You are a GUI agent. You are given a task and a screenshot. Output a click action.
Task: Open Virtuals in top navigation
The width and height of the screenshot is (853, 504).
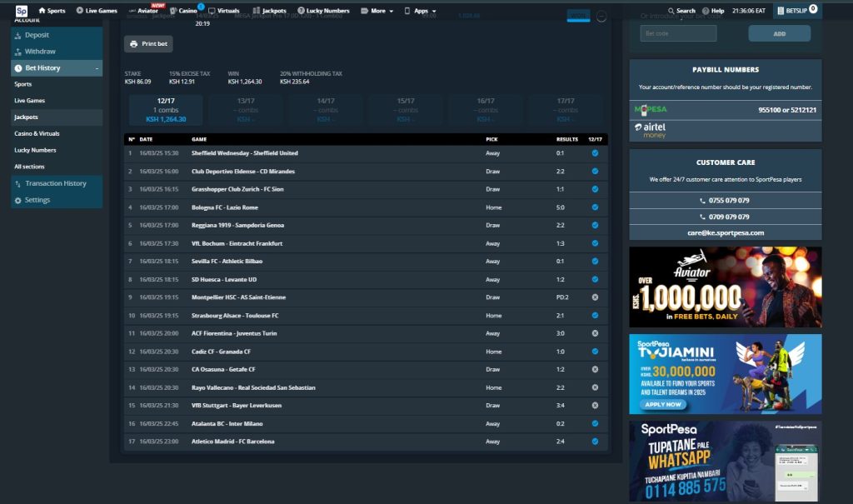[x=223, y=10]
